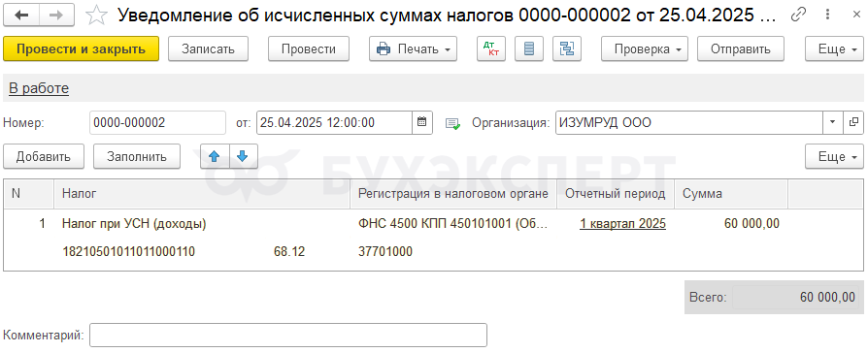Screen dimensions: 868x353
Task: Click the Заполнить button
Action: tap(137, 156)
